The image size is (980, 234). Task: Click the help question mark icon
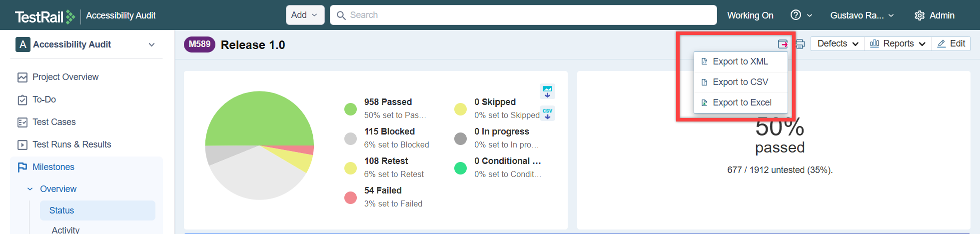point(796,15)
